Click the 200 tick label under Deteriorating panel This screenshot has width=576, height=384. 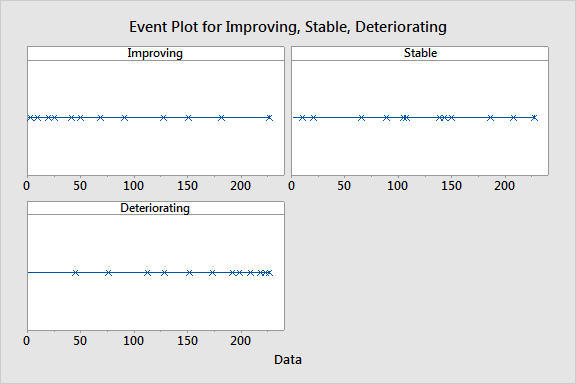241,341
